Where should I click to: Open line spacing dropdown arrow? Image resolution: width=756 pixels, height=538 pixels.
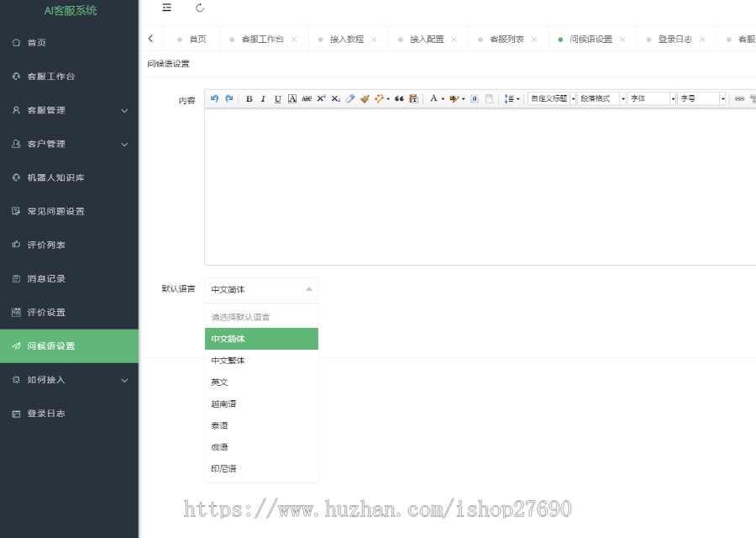coord(518,99)
